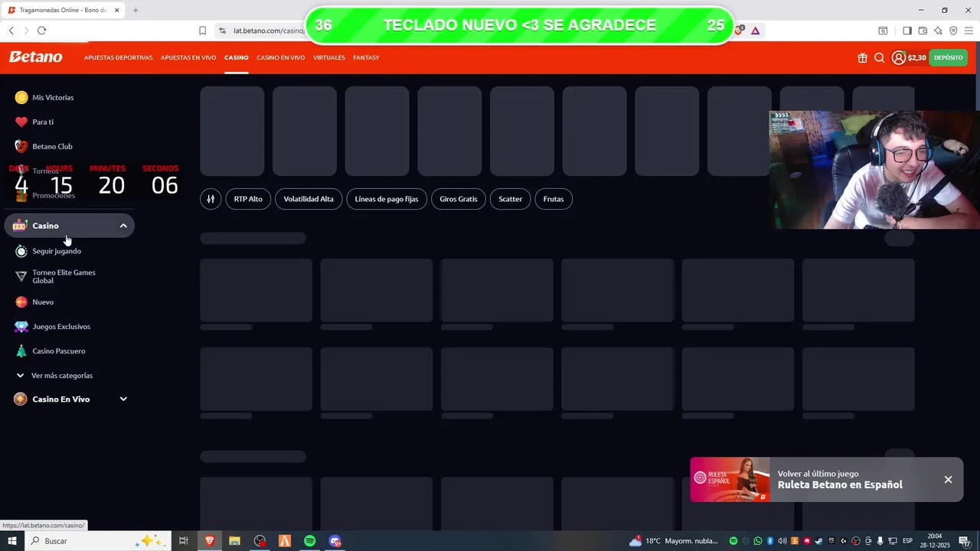Viewport: 980px width, 551px height.
Task: Open the Windows Start menu
Action: click(11, 540)
